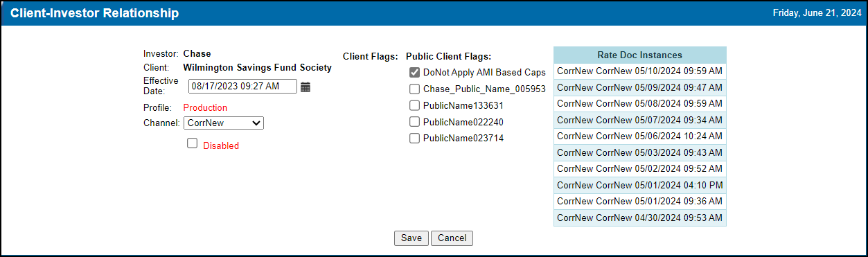Click rate doc 04/30/2024 09:53 AM
Image resolution: width=868 pixels, height=257 pixels.
tap(640, 218)
